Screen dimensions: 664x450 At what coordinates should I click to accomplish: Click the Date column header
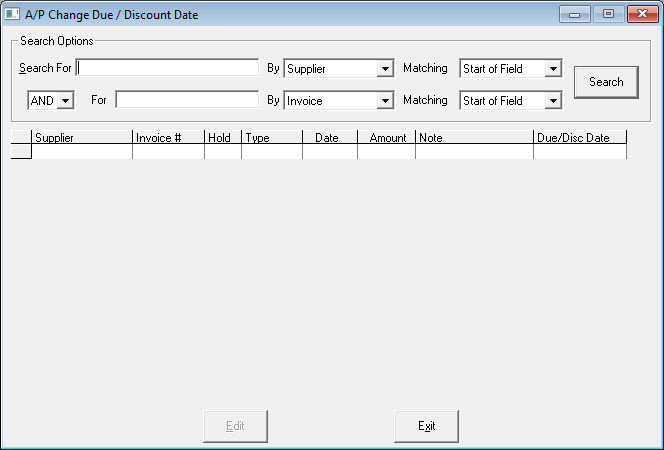click(330, 138)
